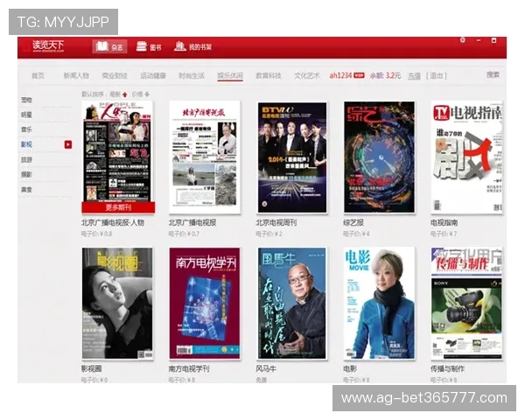Click the VIP badge next to ah1234
The image size is (525, 420).
tap(360, 75)
